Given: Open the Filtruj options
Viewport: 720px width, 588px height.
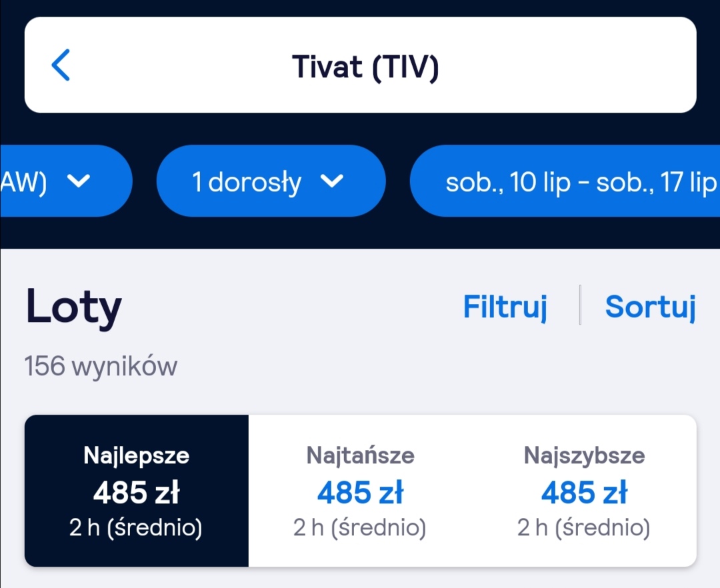Looking at the screenshot, I should tap(505, 306).
